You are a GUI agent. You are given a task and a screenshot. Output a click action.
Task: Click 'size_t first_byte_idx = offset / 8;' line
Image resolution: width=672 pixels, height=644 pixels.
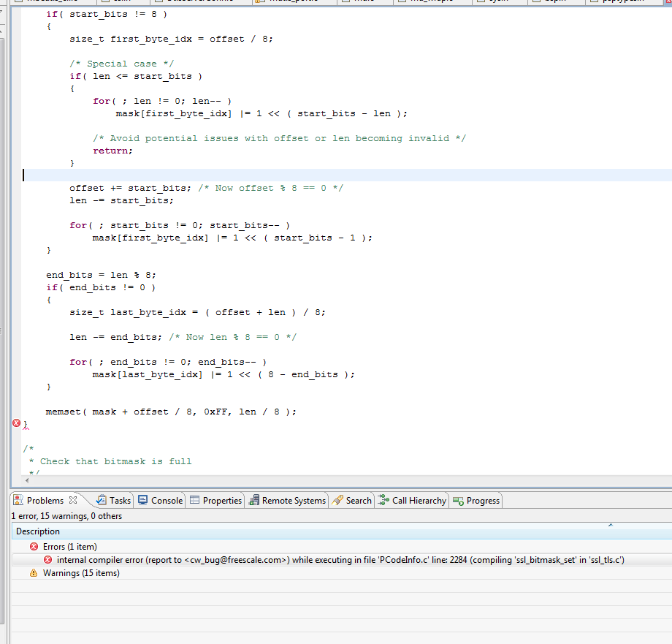pos(171,39)
